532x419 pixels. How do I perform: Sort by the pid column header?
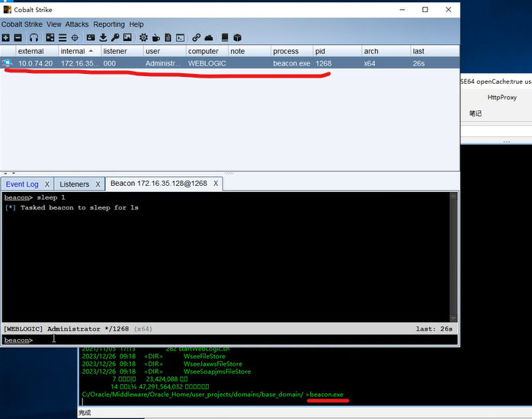(337, 51)
